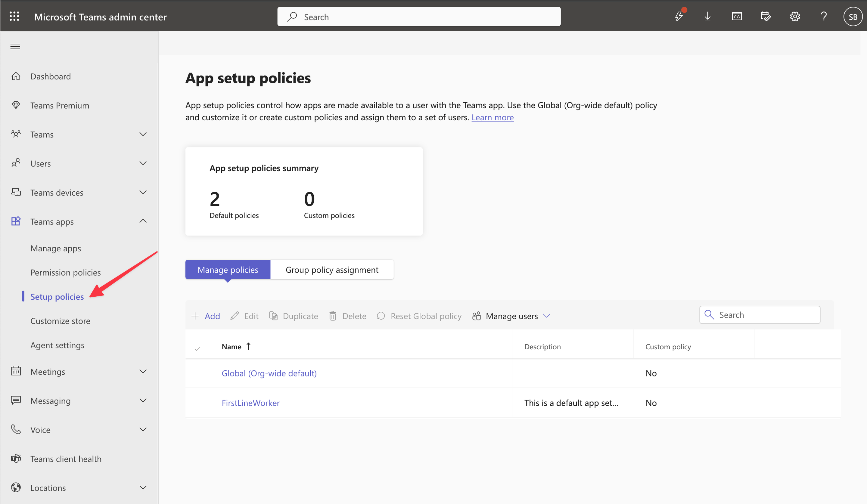Click the PowerShell command icon
Viewport: 867px width, 504px height.
[x=737, y=16]
